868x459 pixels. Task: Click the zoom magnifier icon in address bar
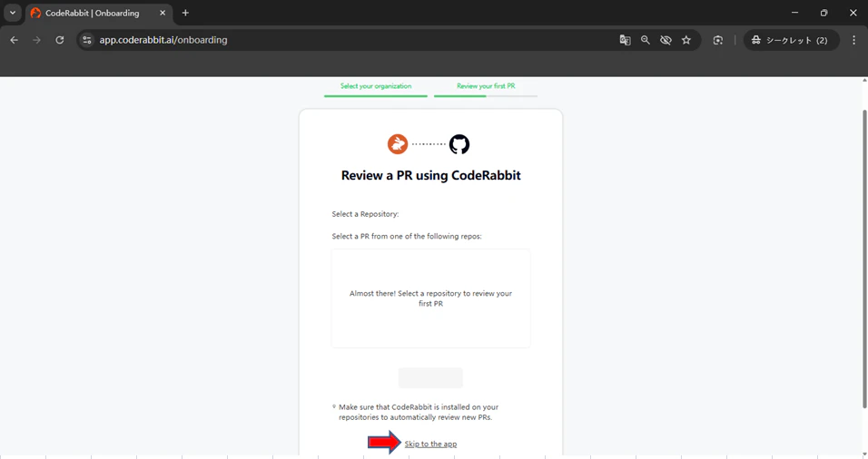[x=646, y=40]
